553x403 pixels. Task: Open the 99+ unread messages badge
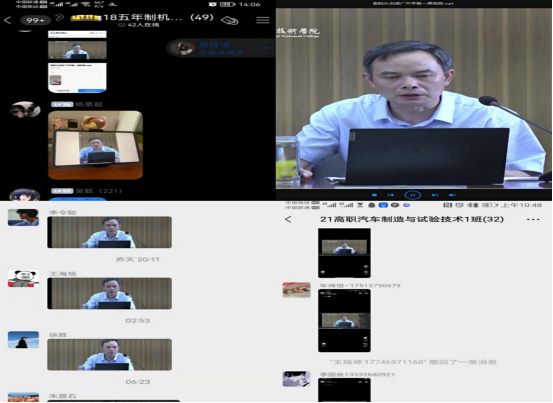[35, 20]
